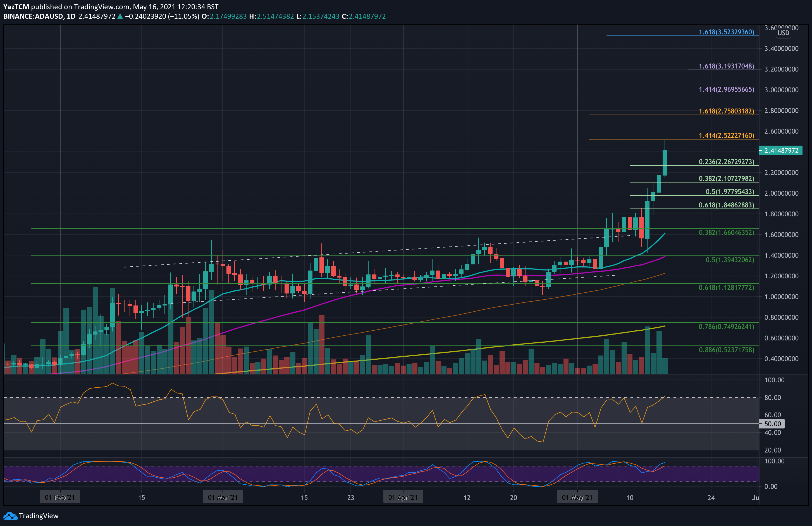The image size is (812, 526).
Task: Click the RSI 80.00 axis label
Action: [772, 397]
